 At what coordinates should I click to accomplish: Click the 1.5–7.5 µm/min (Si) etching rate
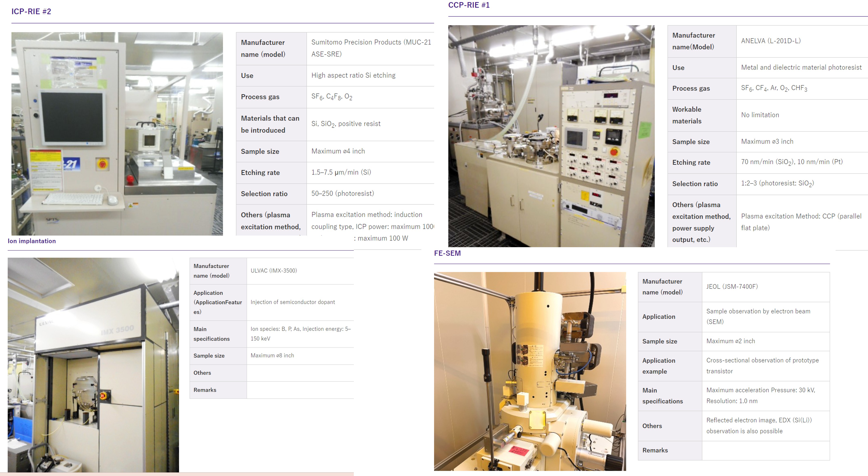[x=370, y=173]
